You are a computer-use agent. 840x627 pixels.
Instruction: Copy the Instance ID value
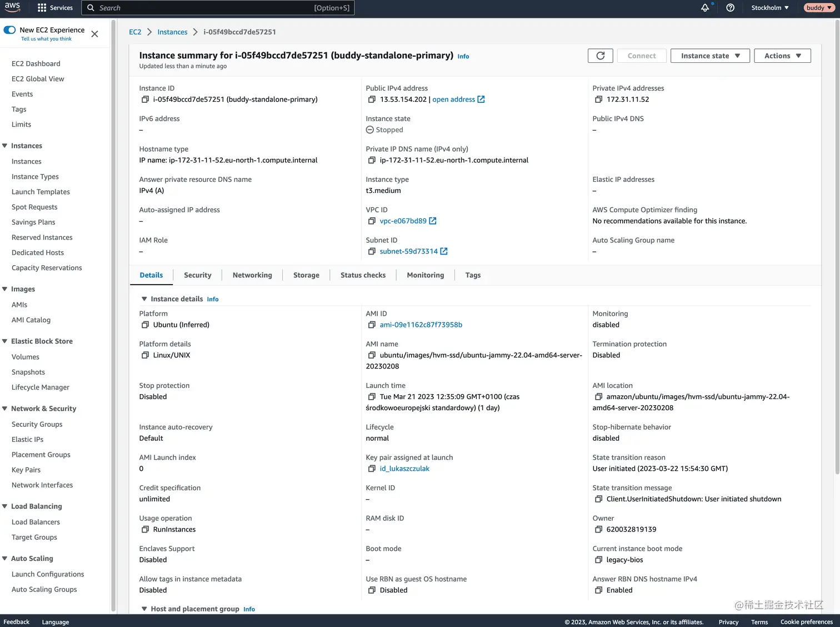pos(145,99)
